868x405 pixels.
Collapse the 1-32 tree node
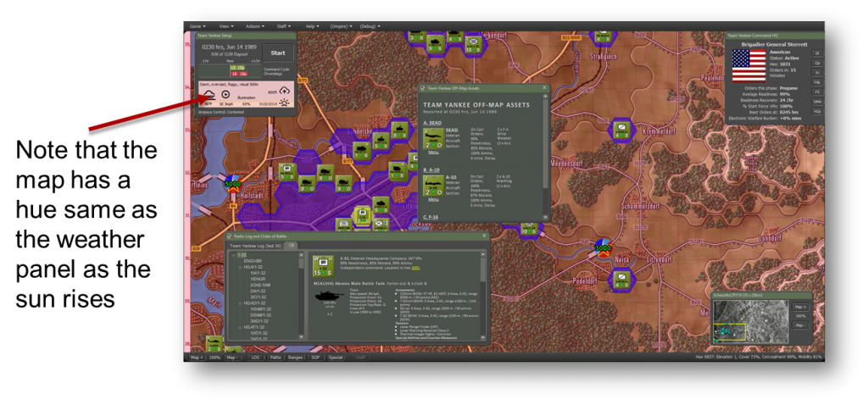click(x=234, y=255)
